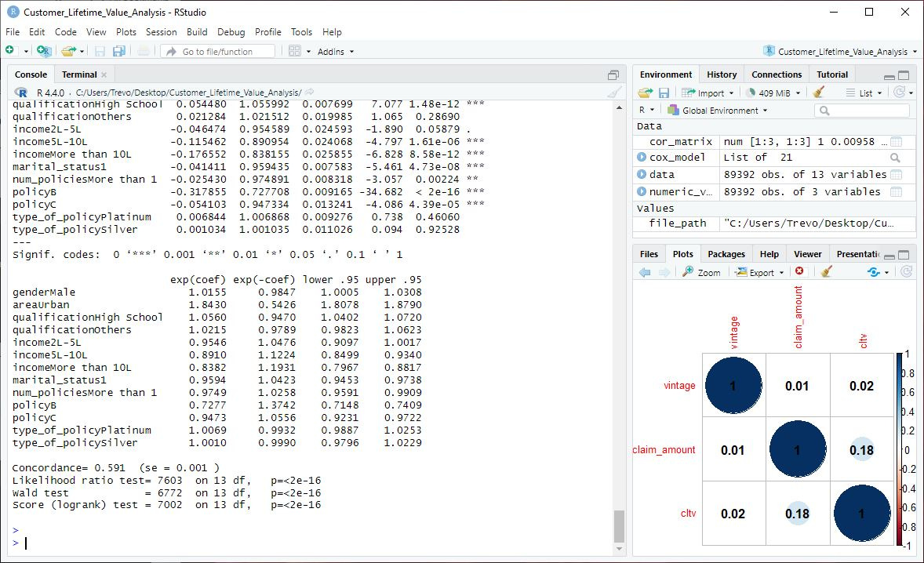Click the Load workspace folder icon in Environment
This screenshot has width=924, height=563.
(646, 93)
